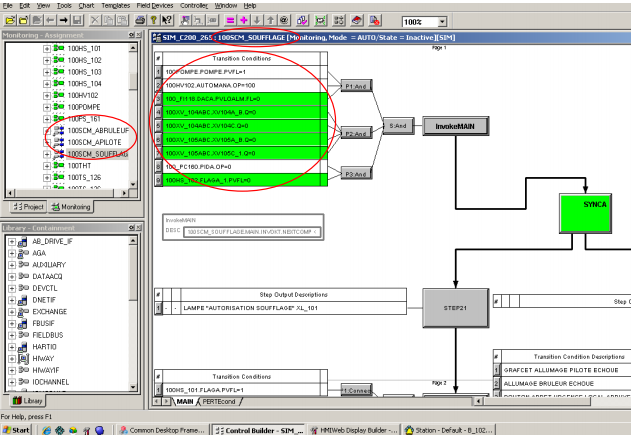Expand the 100HV102 tree node
Viewport: 631px width, 435px height.
pos(47,95)
